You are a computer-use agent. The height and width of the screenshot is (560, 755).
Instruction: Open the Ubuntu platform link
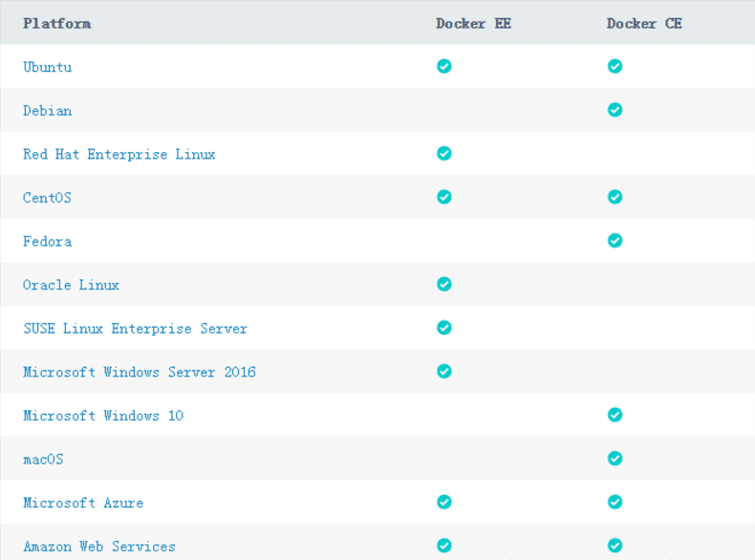coord(47,67)
